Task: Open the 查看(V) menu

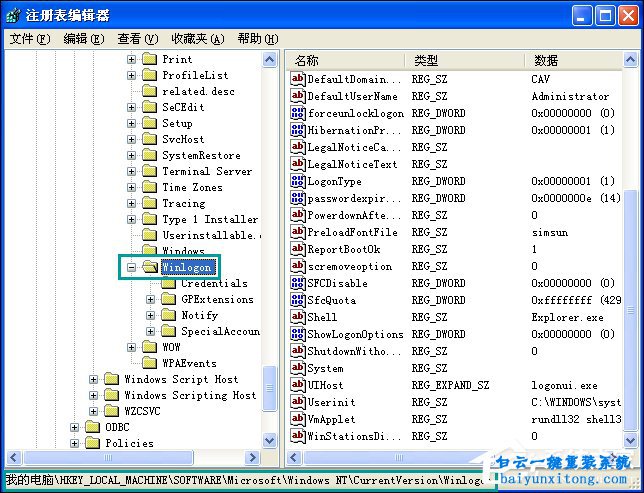Action: point(138,39)
